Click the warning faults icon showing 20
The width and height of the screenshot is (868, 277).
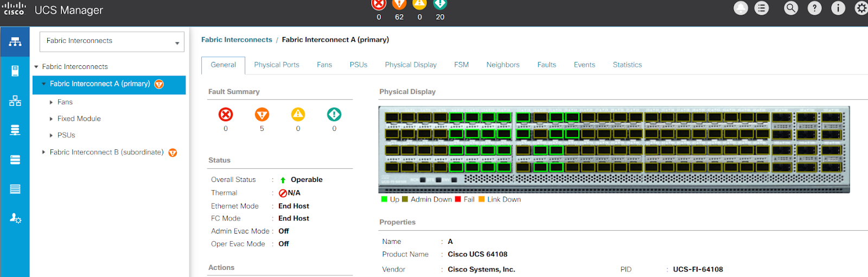pyautogui.click(x=440, y=4)
